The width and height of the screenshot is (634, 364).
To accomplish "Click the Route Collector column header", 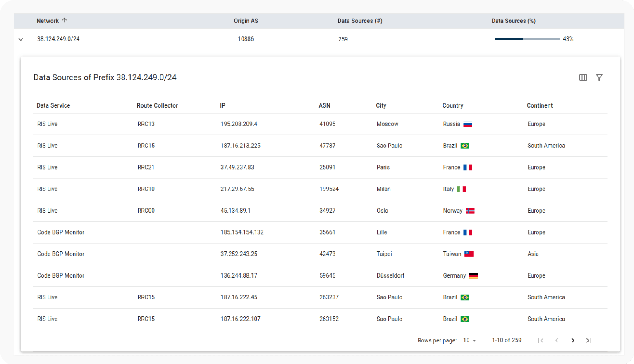I will click(x=157, y=105).
